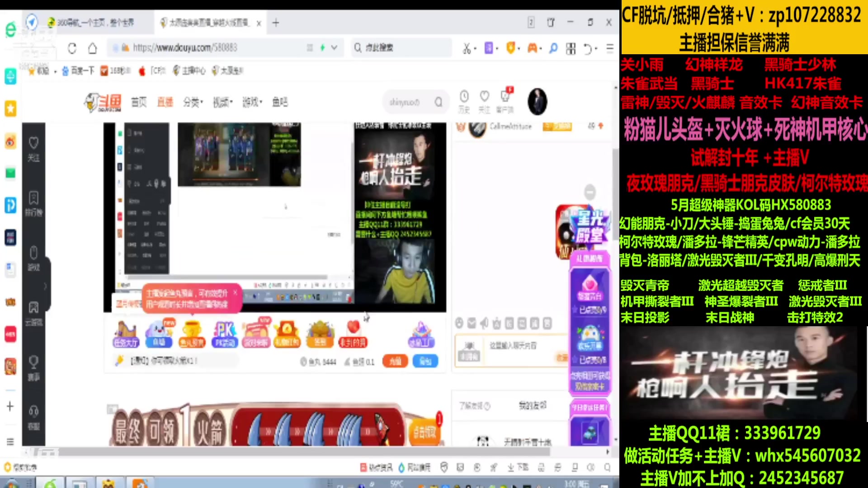This screenshot has height=488, width=868.
Task: Open 排行榜 in left dark sidebar
Action: point(33,204)
